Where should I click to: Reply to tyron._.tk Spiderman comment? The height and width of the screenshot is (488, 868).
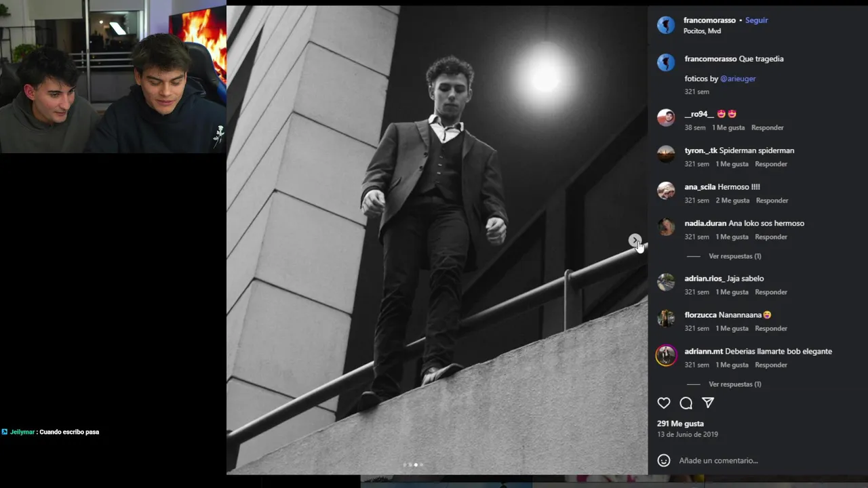point(771,164)
